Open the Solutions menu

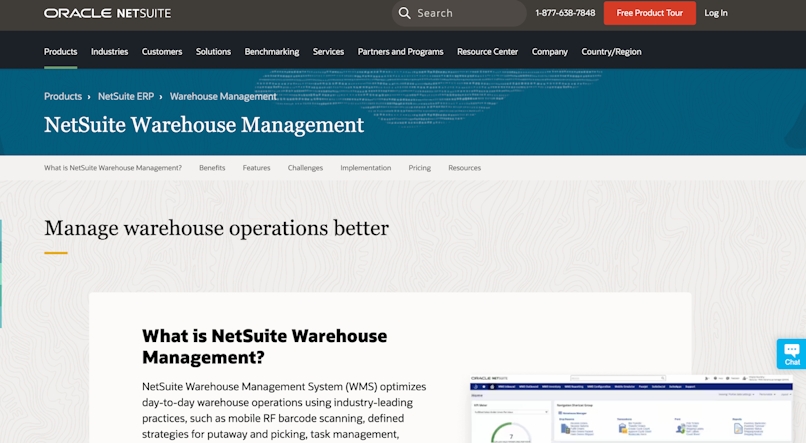(213, 51)
